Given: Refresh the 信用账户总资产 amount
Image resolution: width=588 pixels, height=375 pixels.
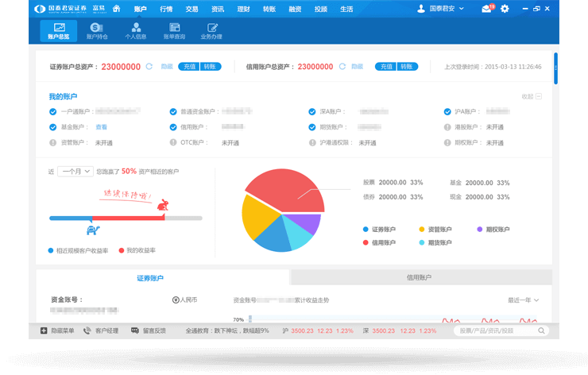Looking at the screenshot, I should click(x=342, y=67).
